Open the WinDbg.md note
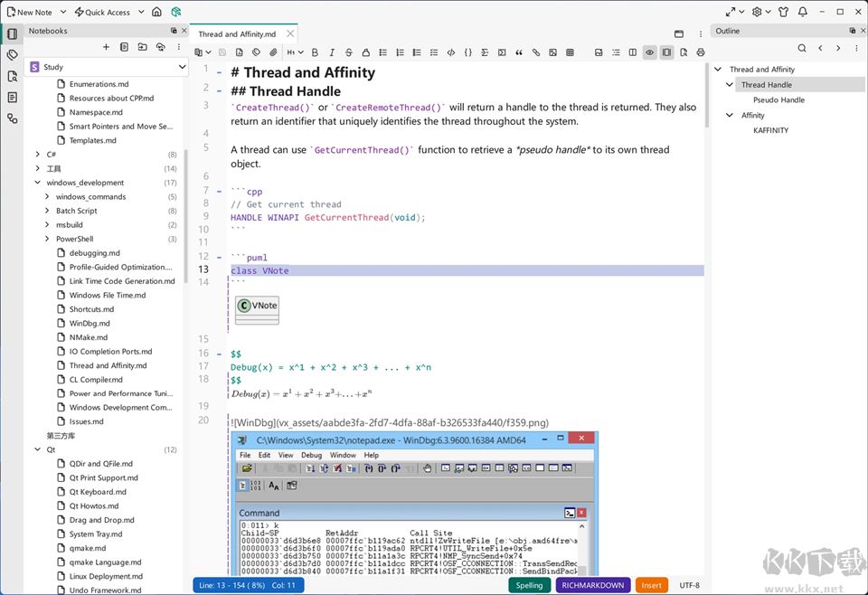This screenshot has width=868, height=595. [90, 323]
